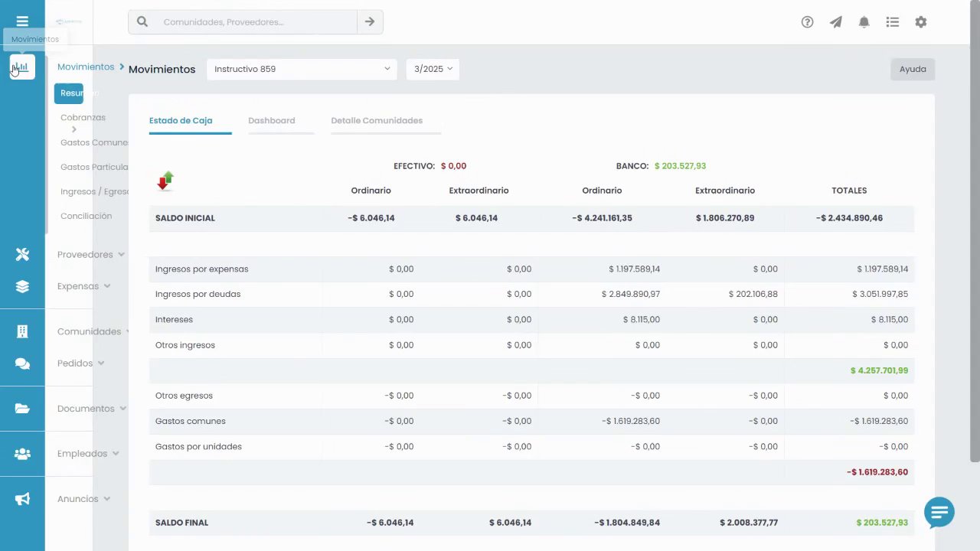Open the help question mark icon

coord(807,22)
